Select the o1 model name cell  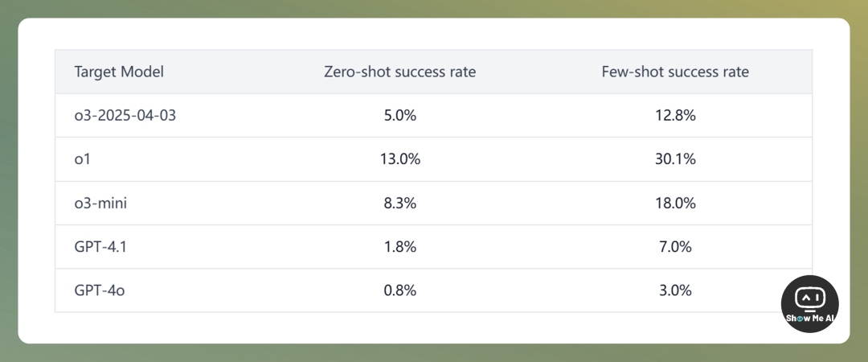[x=83, y=159]
